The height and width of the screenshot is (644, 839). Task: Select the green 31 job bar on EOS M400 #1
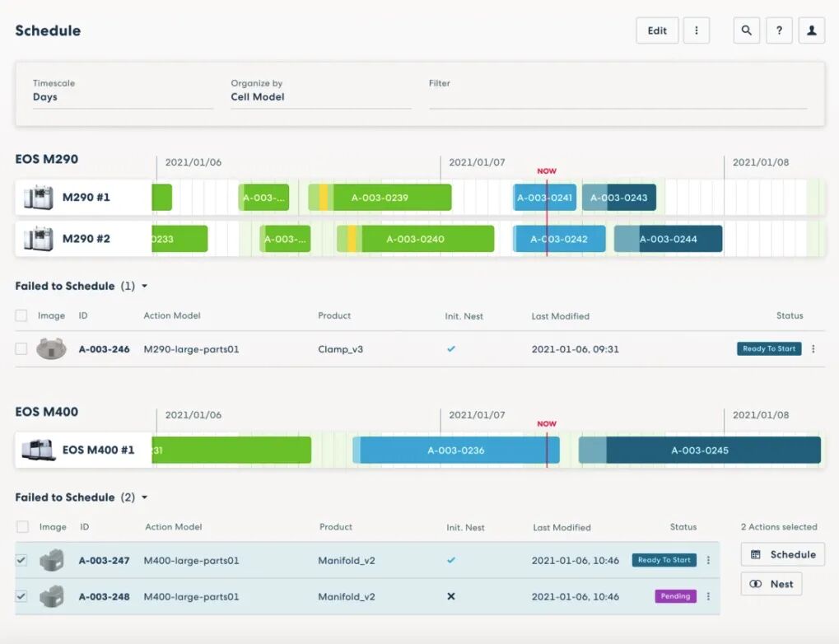pyautogui.click(x=231, y=450)
